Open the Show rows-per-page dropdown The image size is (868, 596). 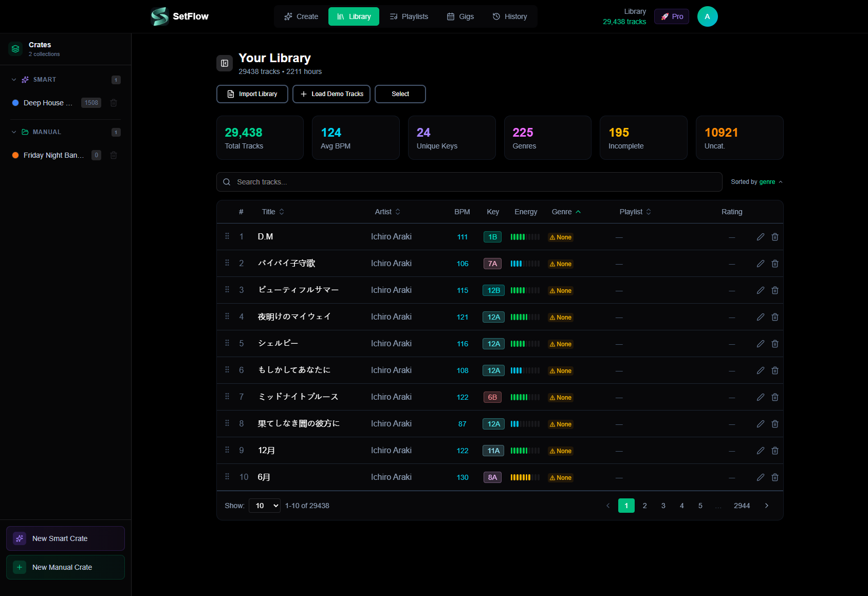point(264,506)
